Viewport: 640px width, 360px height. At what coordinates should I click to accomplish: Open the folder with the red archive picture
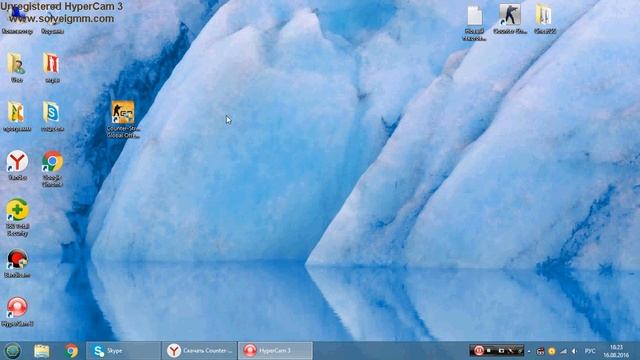point(52,68)
